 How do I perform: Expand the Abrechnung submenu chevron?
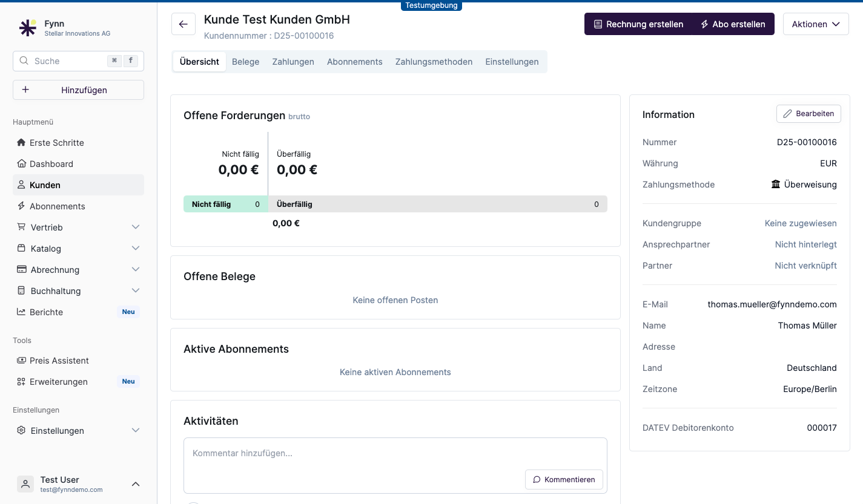[136, 269]
